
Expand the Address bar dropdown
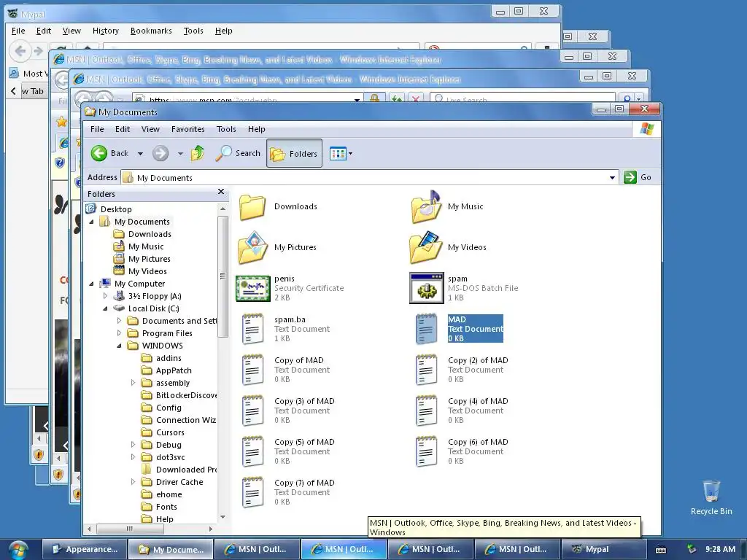pos(612,178)
